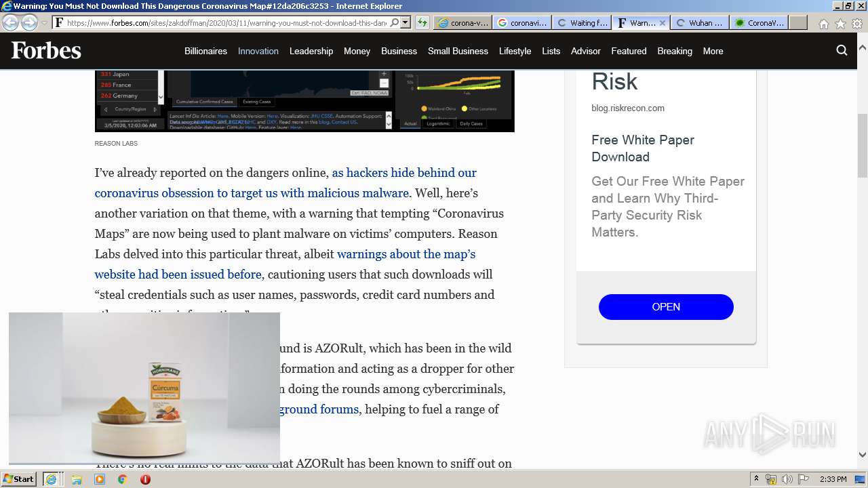The width and height of the screenshot is (868, 488).
Task: Open the IE Tools gear menu
Action: pyautogui.click(x=857, y=23)
